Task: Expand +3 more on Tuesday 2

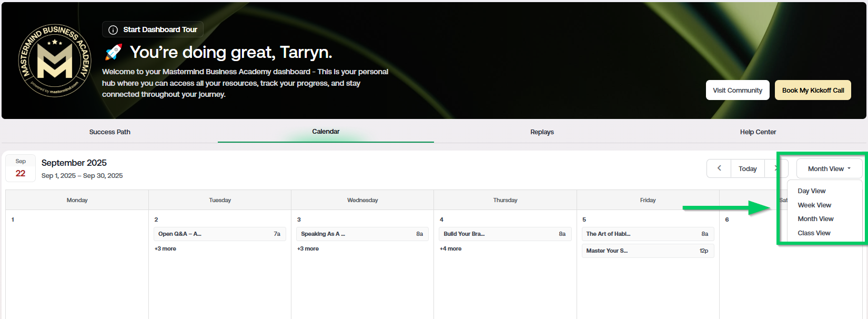Action: click(x=165, y=248)
